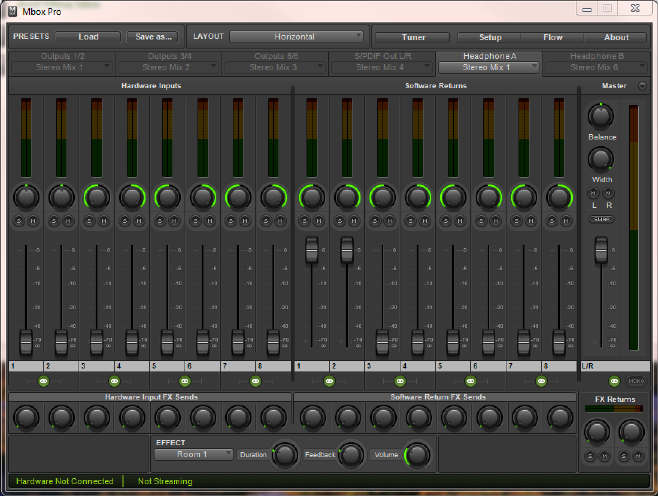
Task: Open the Room 1 effect dropdown
Action: pyautogui.click(x=193, y=454)
